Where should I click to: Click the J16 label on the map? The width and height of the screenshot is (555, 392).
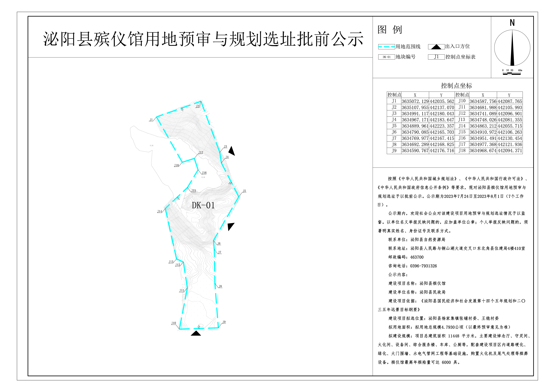tap(204, 173)
